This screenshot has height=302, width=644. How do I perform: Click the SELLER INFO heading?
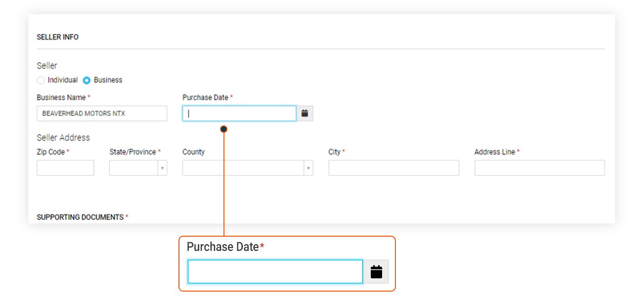(x=58, y=37)
